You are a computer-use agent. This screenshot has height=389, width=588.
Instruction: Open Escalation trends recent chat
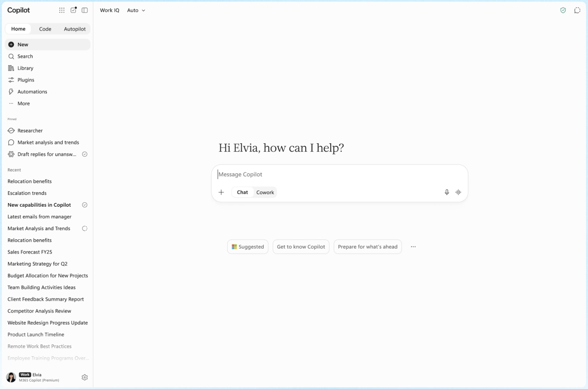[x=27, y=193]
